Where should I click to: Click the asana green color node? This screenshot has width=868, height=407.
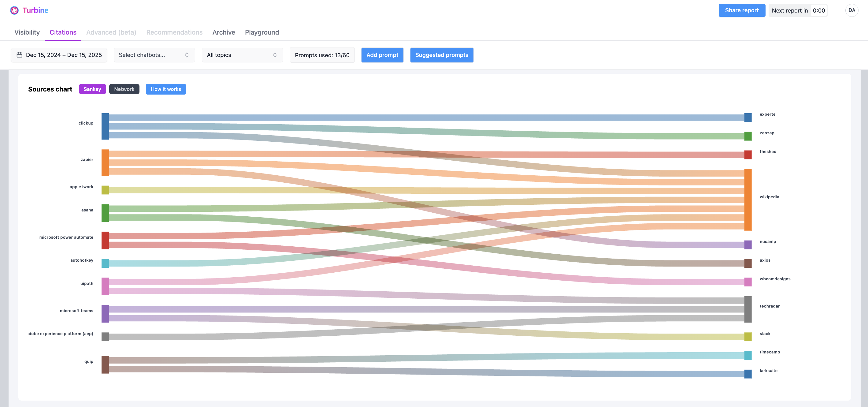coord(105,213)
